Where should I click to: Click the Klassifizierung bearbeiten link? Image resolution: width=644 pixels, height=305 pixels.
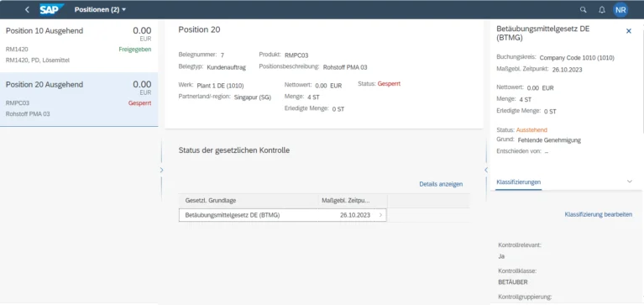pos(599,214)
